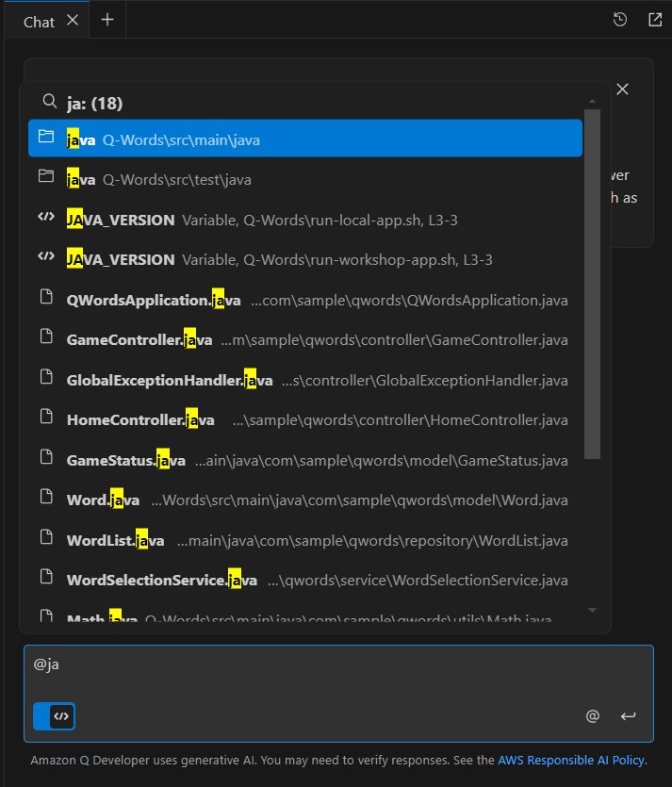
Task: Click the @ context mention button
Action: coord(593,716)
